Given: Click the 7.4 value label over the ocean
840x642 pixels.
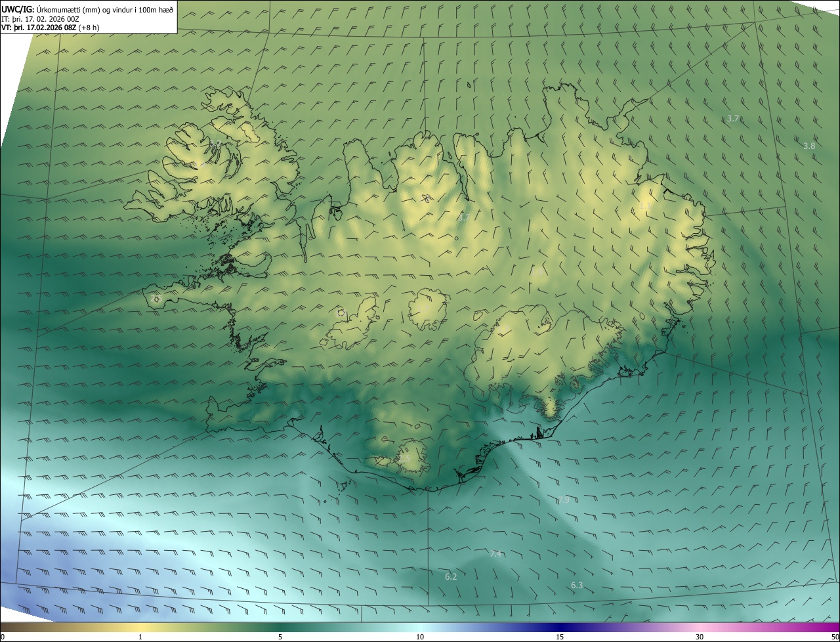Looking at the screenshot, I should [x=495, y=553].
